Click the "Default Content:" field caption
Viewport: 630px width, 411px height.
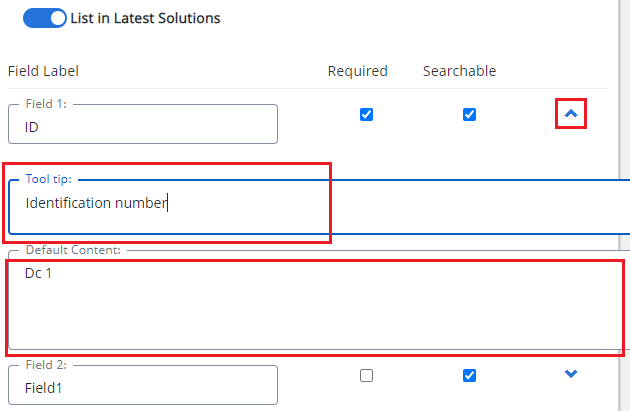72,249
